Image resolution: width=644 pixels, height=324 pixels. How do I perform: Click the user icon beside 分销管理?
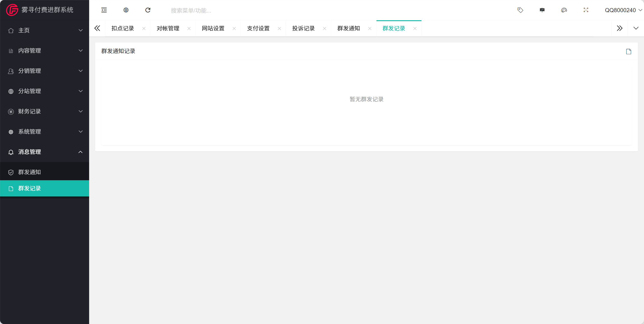coord(11,71)
